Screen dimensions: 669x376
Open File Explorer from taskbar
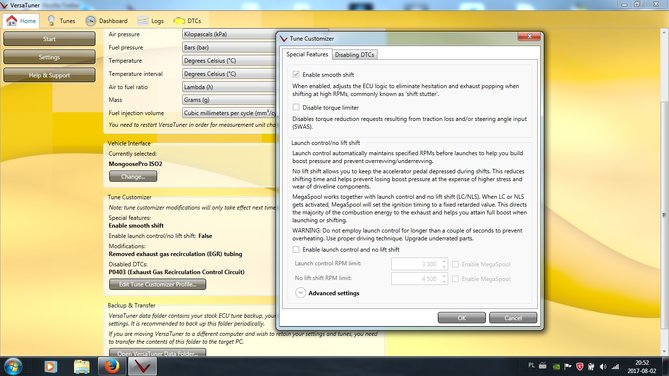coord(81,367)
